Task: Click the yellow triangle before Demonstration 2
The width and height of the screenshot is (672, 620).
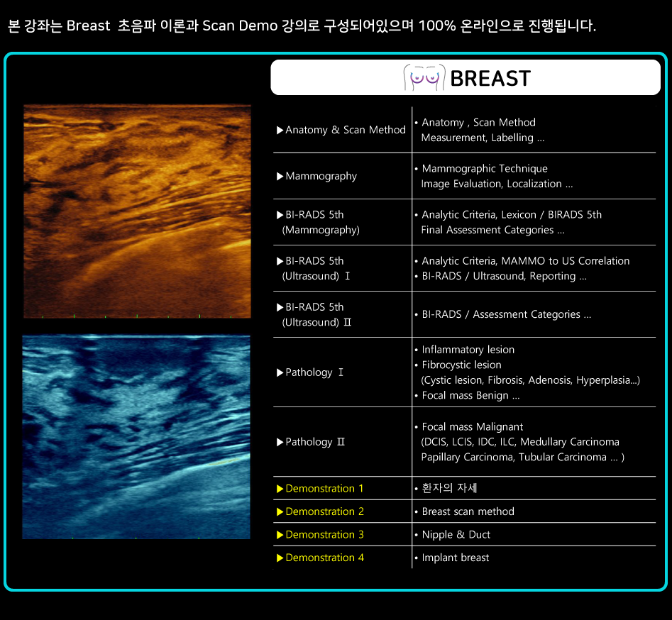Action: coord(280,512)
